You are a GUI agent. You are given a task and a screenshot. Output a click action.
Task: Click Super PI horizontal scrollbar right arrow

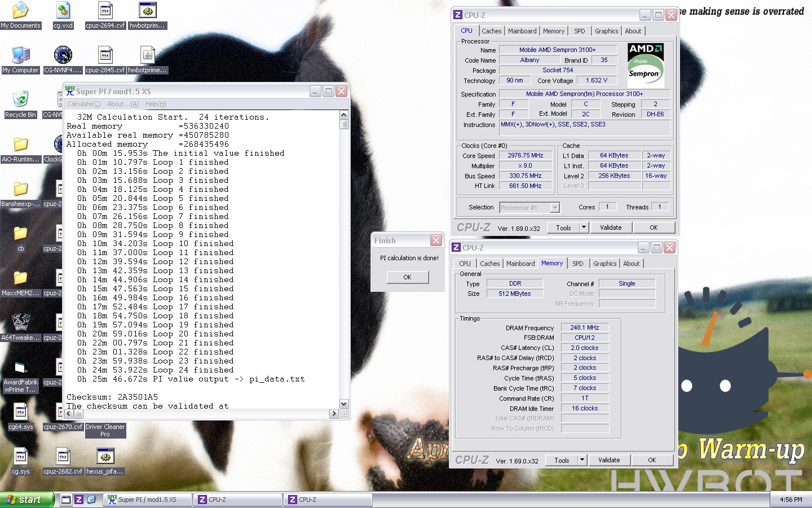[x=334, y=414]
